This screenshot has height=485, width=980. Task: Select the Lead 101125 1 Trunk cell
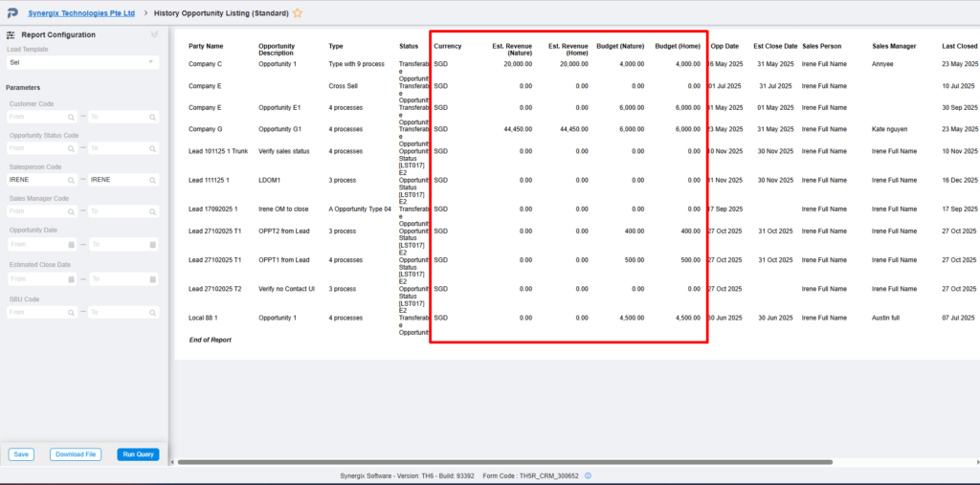pos(218,151)
